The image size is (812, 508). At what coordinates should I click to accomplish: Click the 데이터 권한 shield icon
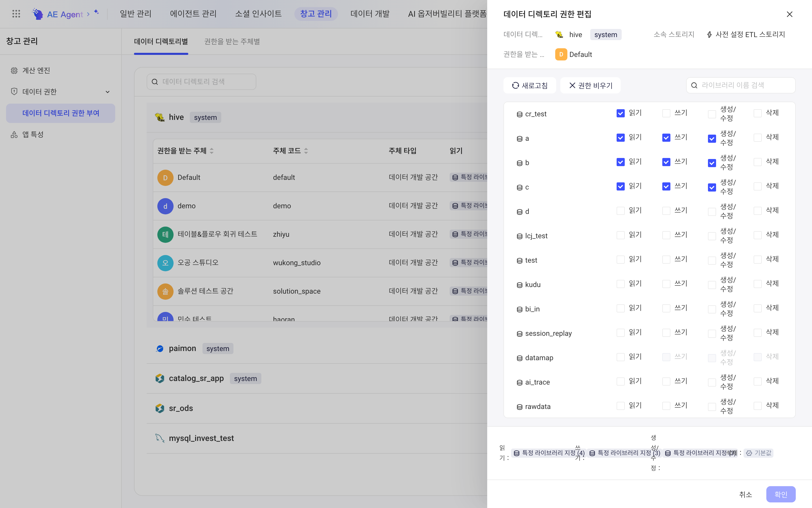coord(14,91)
